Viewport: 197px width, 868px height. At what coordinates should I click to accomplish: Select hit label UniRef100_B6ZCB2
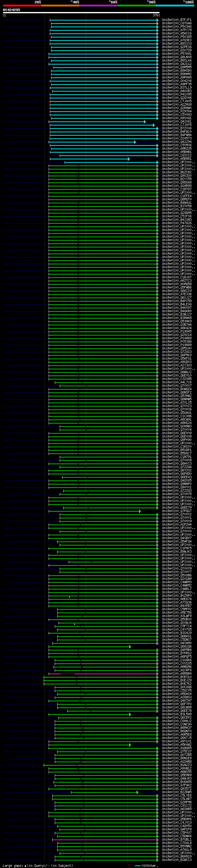(x=176, y=172)
